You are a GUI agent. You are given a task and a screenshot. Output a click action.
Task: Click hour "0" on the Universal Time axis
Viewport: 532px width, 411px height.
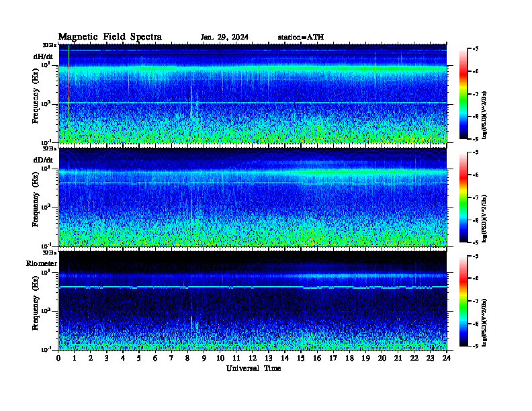pos(58,359)
